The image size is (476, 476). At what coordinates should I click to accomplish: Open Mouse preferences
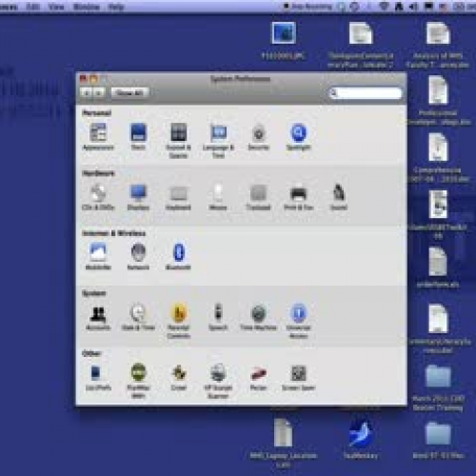click(218, 197)
